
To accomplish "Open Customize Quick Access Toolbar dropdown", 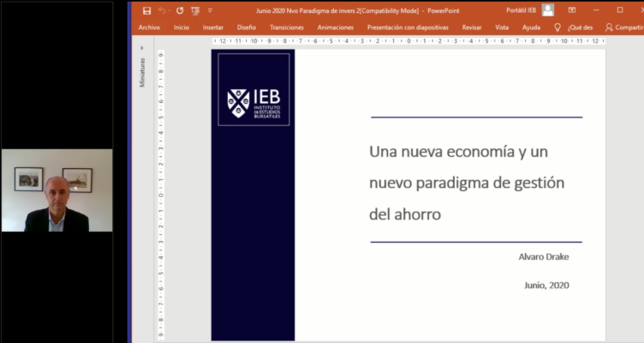I will [210, 10].
